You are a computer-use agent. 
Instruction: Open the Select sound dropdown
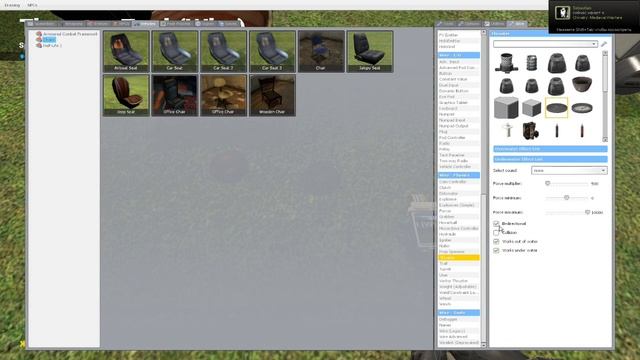[569, 170]
